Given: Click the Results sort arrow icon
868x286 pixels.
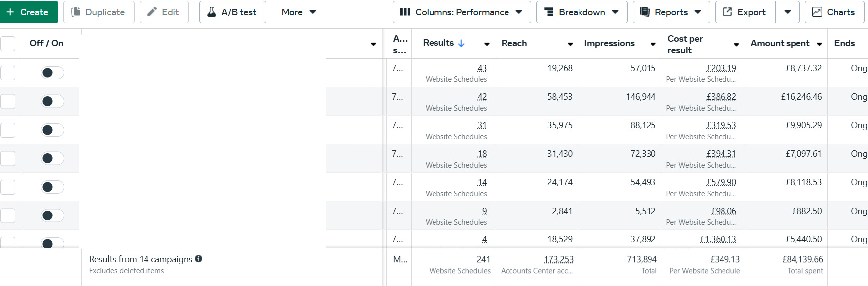Looking at the screenshot, I should click(461, 43).
